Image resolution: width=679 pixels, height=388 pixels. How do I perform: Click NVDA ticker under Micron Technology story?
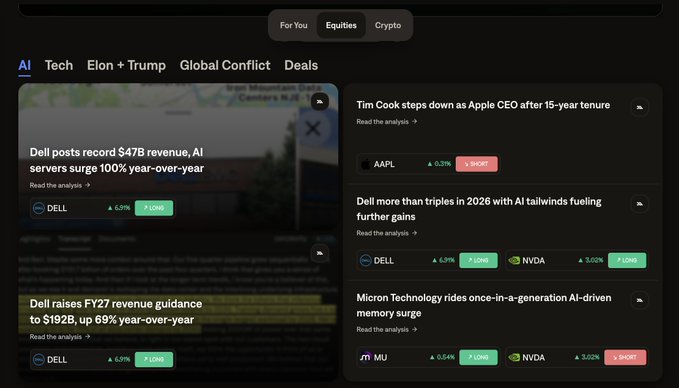(x=534, y=357)
